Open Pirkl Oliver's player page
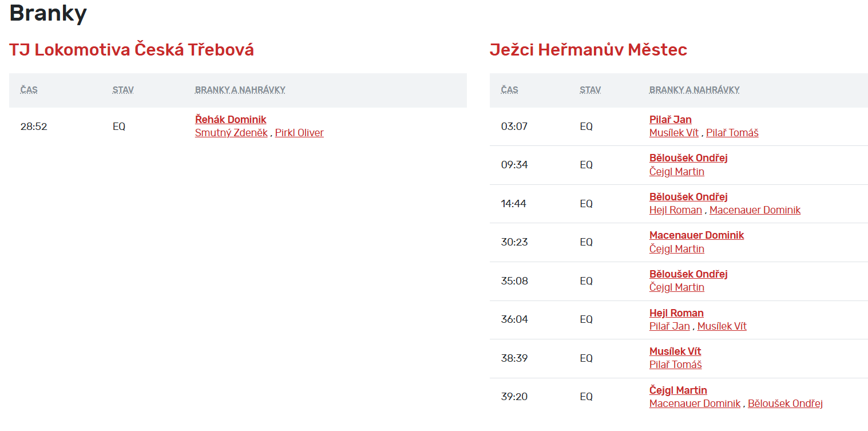The image size is (868, 431). 299,133
